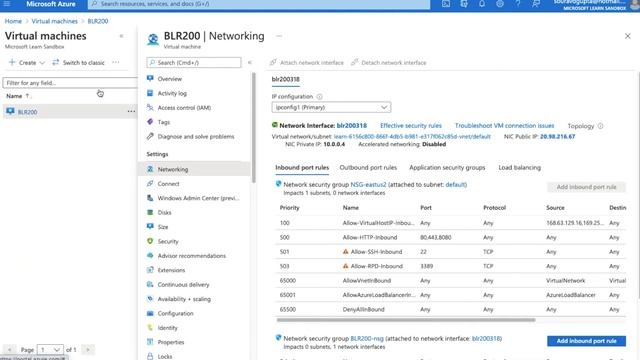Click the Locks padlock icon
This screenshot has width=640, height=360.
click(150, 356)
